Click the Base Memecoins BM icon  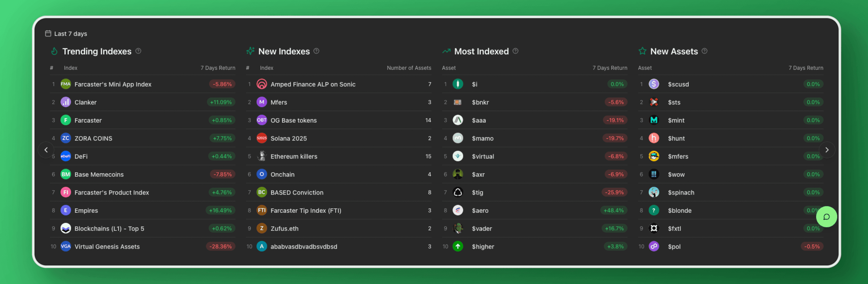(x=66, y=174)
